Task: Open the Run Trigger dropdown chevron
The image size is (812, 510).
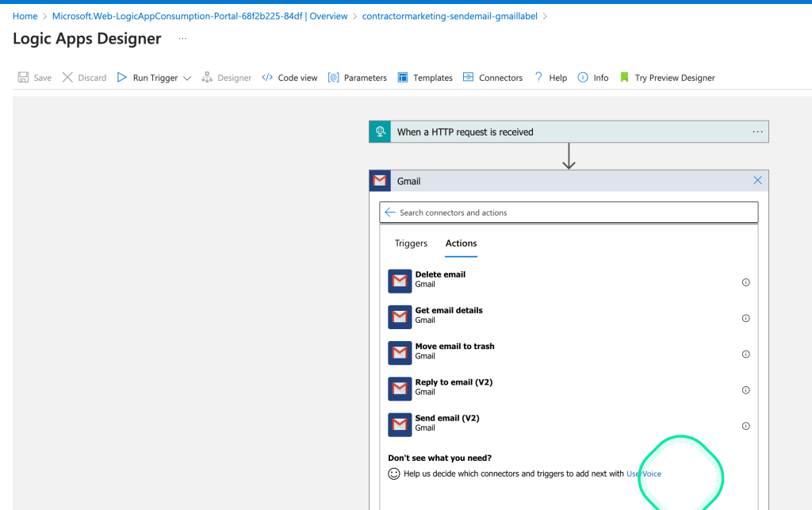Action: click(x=187, y=79)
